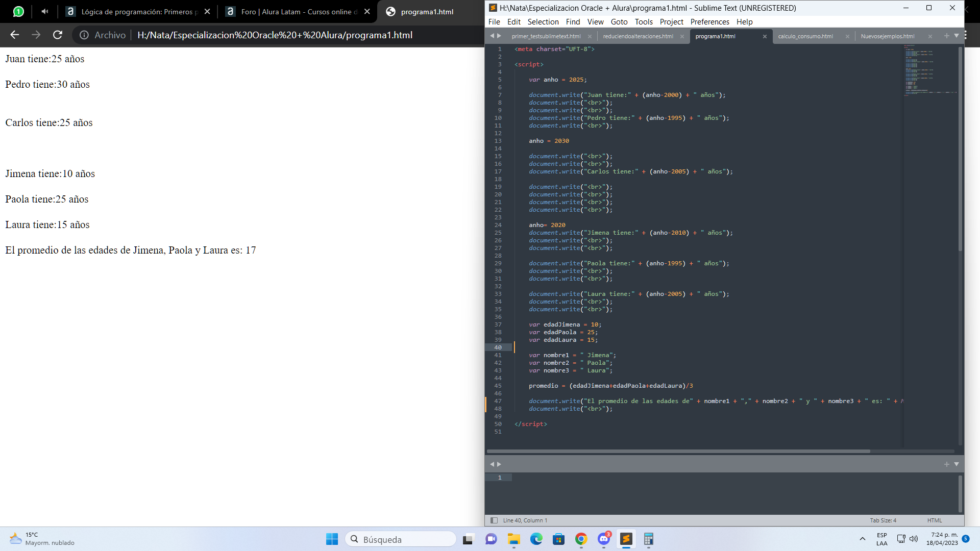Switch to calculo_consumo.html tab
Image resolution: width=980 pixels, height=551 pixels.
(x=805, y=36)
